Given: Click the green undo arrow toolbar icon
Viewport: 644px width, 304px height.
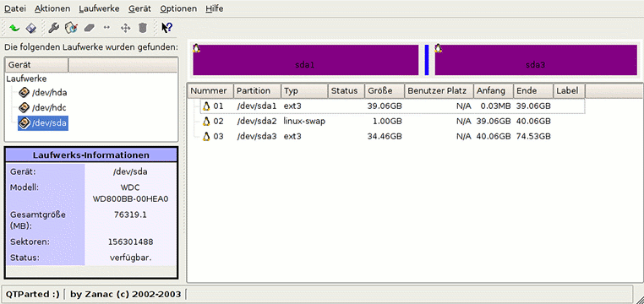Looking at the screenshot, I should (x=14, y=28).
